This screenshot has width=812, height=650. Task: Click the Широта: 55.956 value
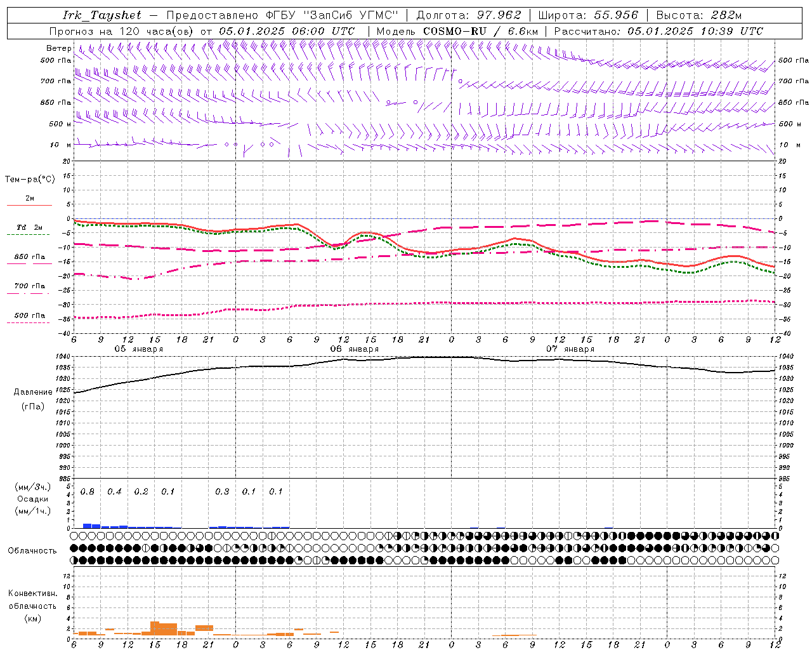tap(588, 15)
